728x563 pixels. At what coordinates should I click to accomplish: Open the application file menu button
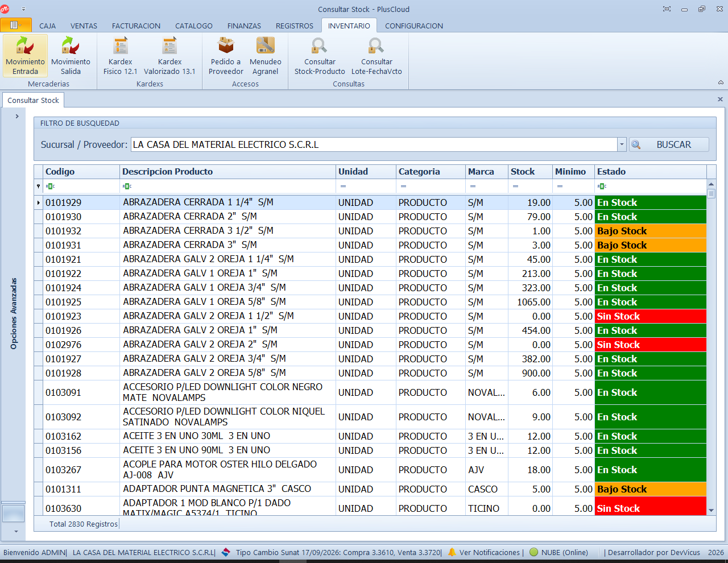(x=16, y=25)
